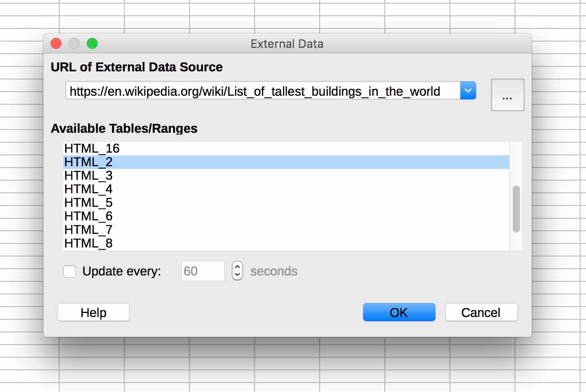586x392 pixels.
Task: Open the URL history dropdown arrow
Action: [468, 91]
